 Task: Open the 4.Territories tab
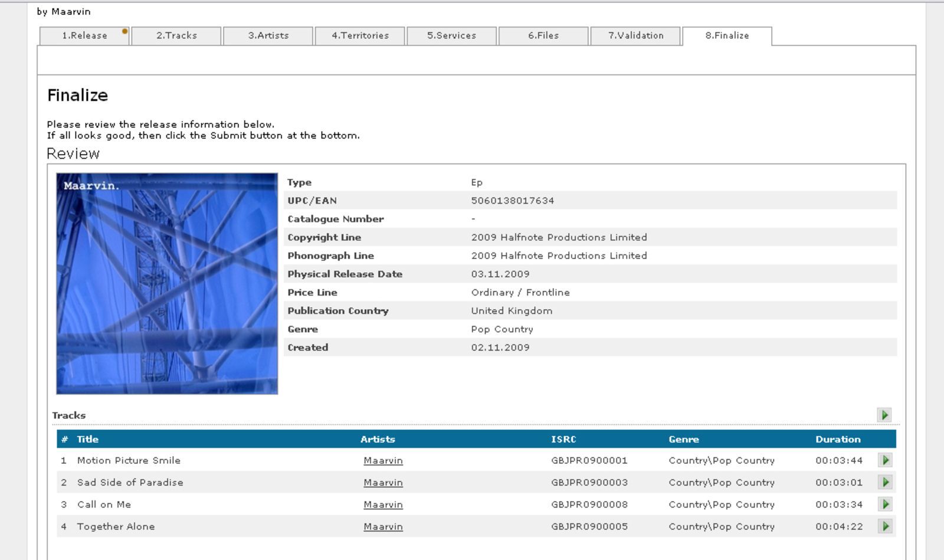[x=360, y=35]
